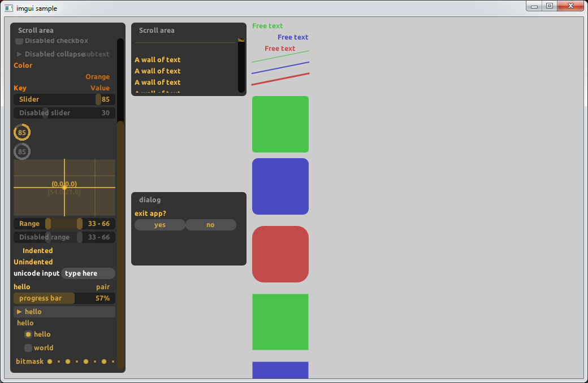Click the left Range handle at 33
This screenshot has height=383, width=588.
[48, 224]
